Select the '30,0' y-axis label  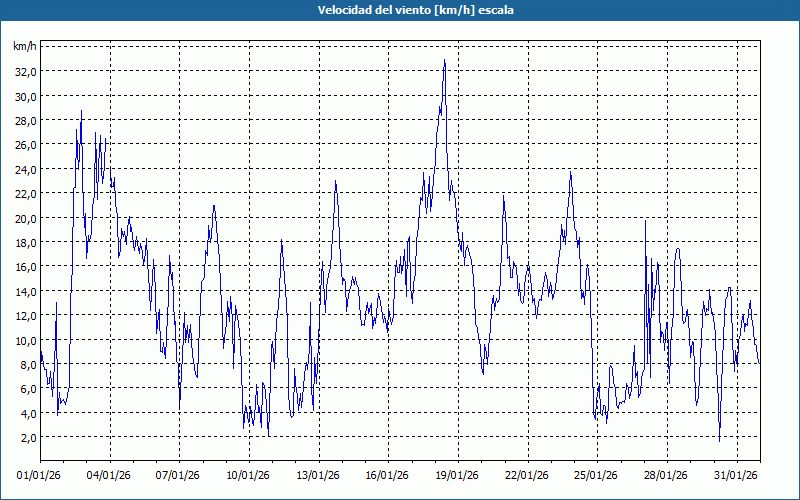coord(26,96)
